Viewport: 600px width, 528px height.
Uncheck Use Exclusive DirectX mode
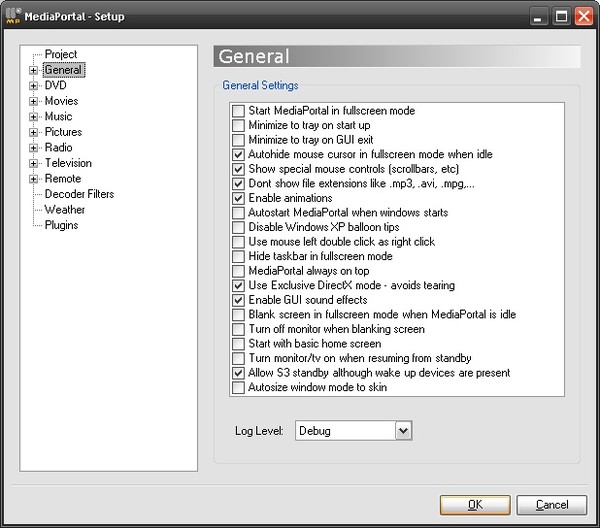click(x=238, y=285)
